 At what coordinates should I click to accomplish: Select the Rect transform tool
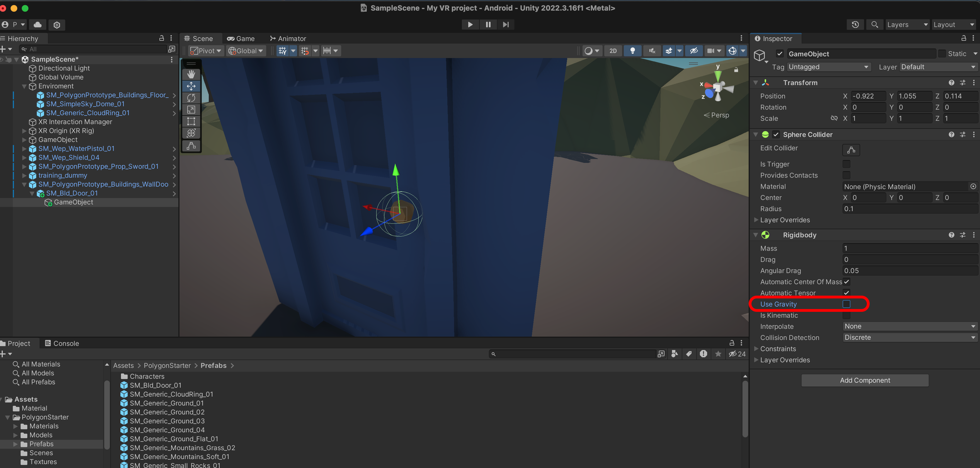point(191,122)
